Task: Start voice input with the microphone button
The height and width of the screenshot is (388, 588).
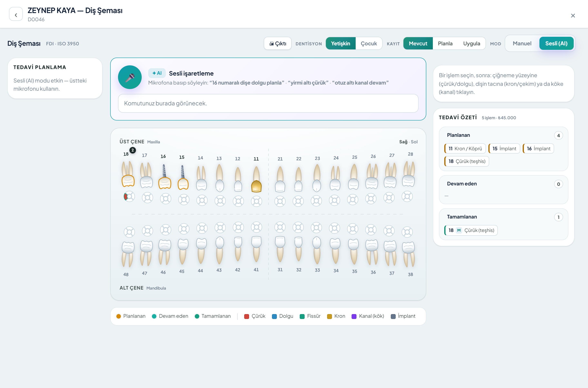Action: pos(130,77)
